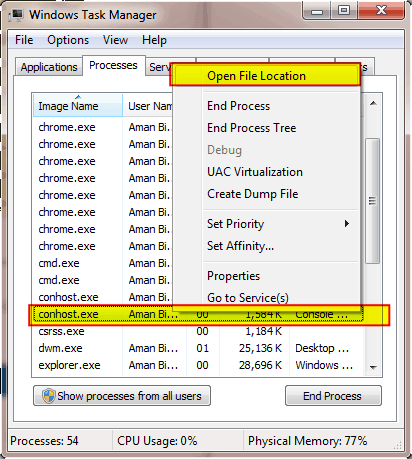Image resolution: width=412 pixels, height=459 pixels.
Task: Maximize the Task Manager window
Action: pos(344,11)
